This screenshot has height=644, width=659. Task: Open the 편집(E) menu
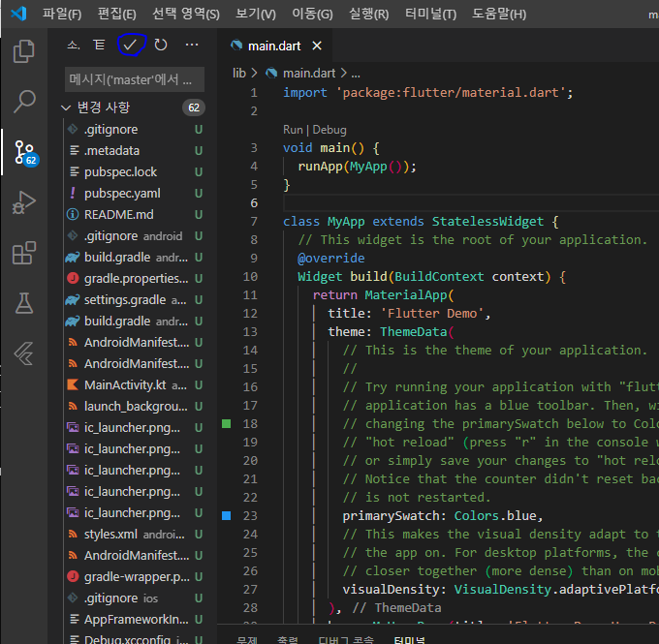[117, 15]
